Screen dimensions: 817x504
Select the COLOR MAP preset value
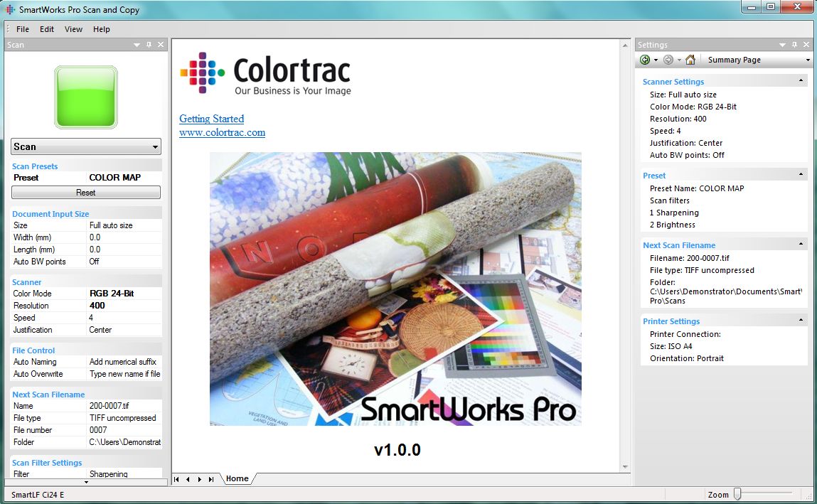point(114,178)
